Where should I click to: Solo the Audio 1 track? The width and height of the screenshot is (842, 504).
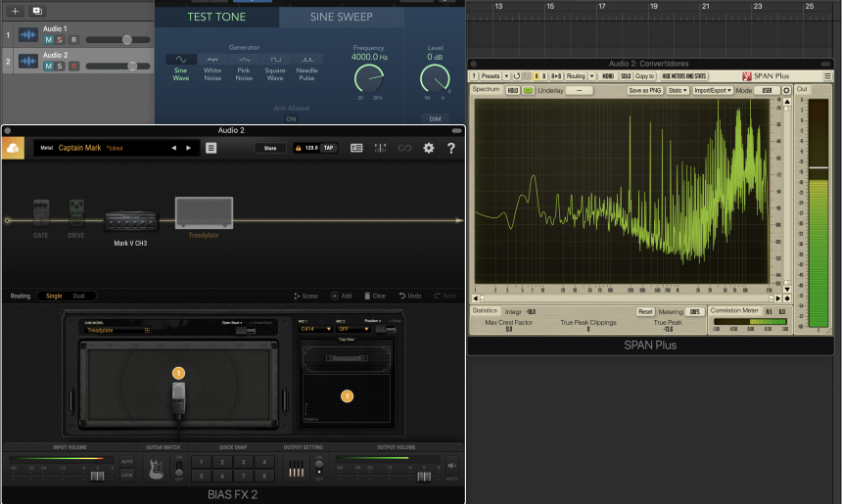tap(60, 40)
